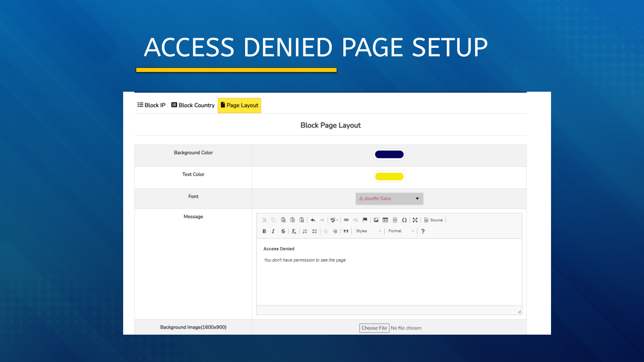This screenshot has width=644, height=362.
Task: Open the editor help question mark
Action: (423, 231)
